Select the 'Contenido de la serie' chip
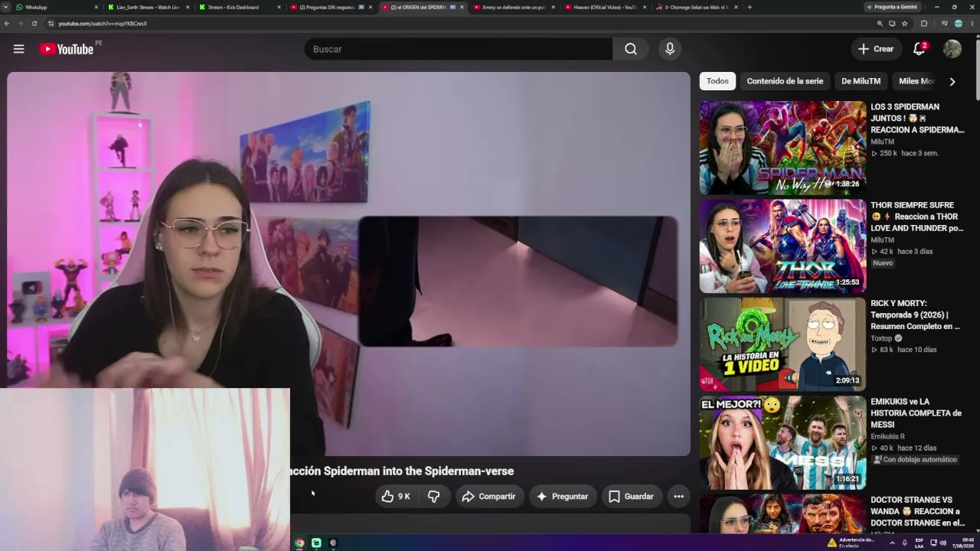 pyautogui.click(x=785, y=81)
